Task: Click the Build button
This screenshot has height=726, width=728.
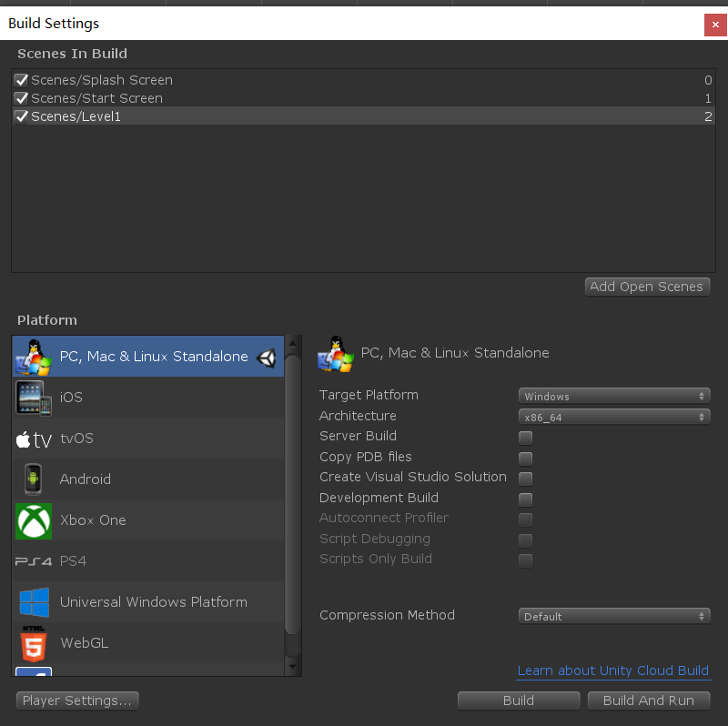Action: click(x=519, y=701)
